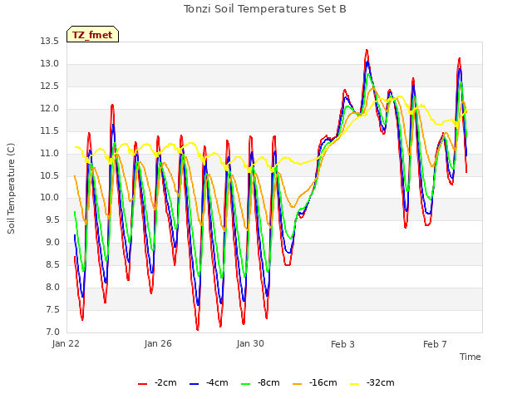Click the 13.5 y-axis tick label
Viewport: 532px width, 399px height.
tap(50, 42)
